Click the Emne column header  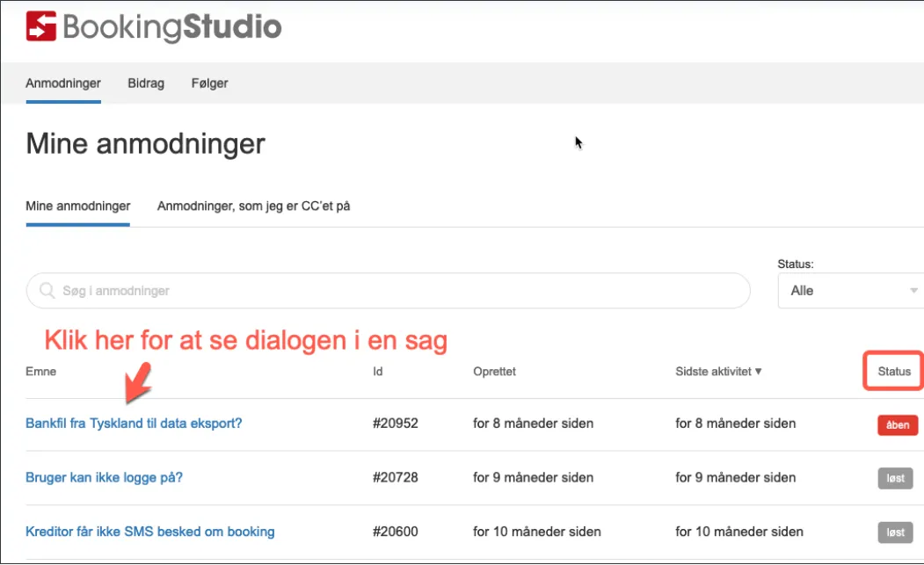40,371
